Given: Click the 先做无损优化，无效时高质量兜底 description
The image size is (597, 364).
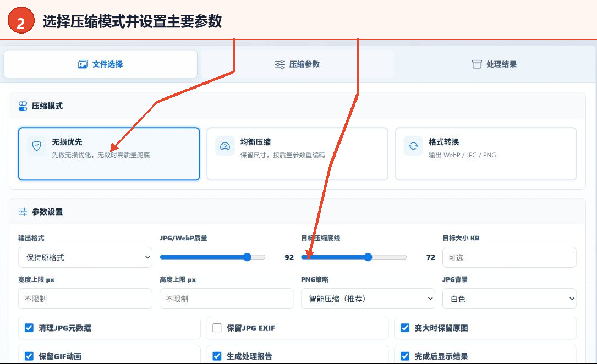Looking at the screenshot, I should click(101, 155).
